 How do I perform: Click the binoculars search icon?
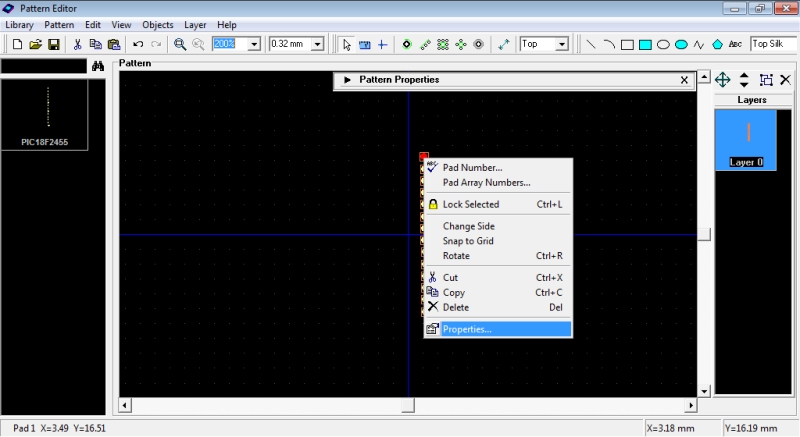98,66
